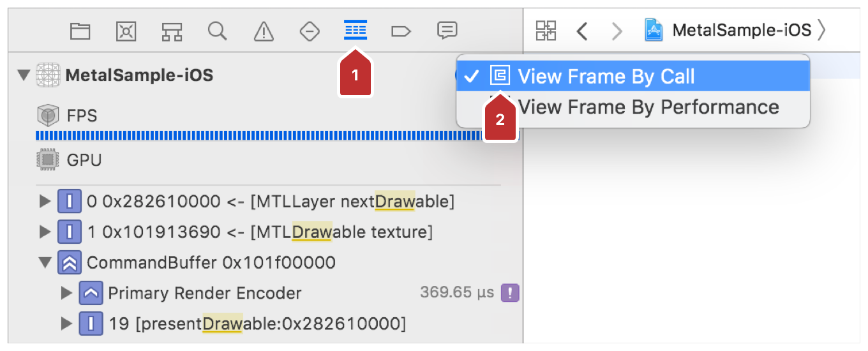The width and height of the screenshot is (868, 351).
Task: Open the Project navigator folder icon
Action: (80, 31)
